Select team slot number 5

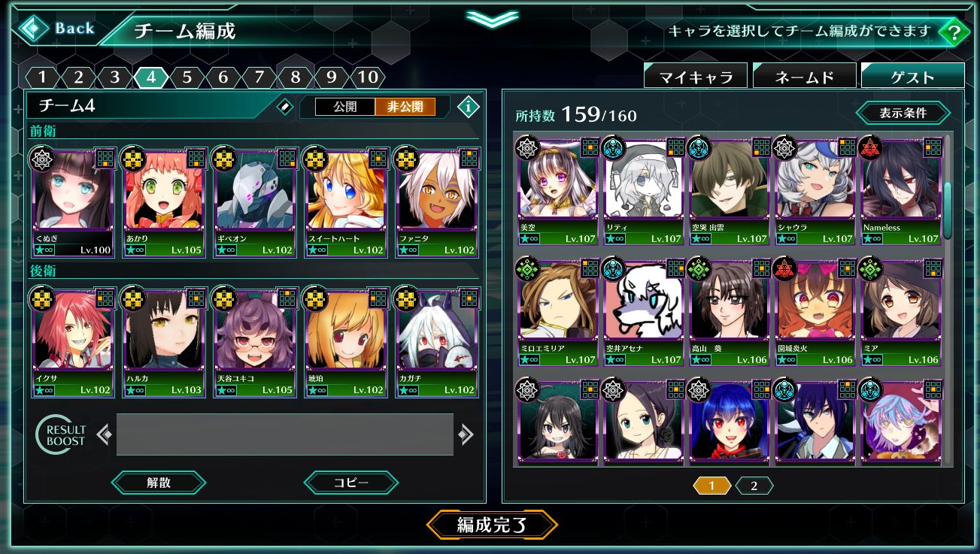[x=187, y=77]
